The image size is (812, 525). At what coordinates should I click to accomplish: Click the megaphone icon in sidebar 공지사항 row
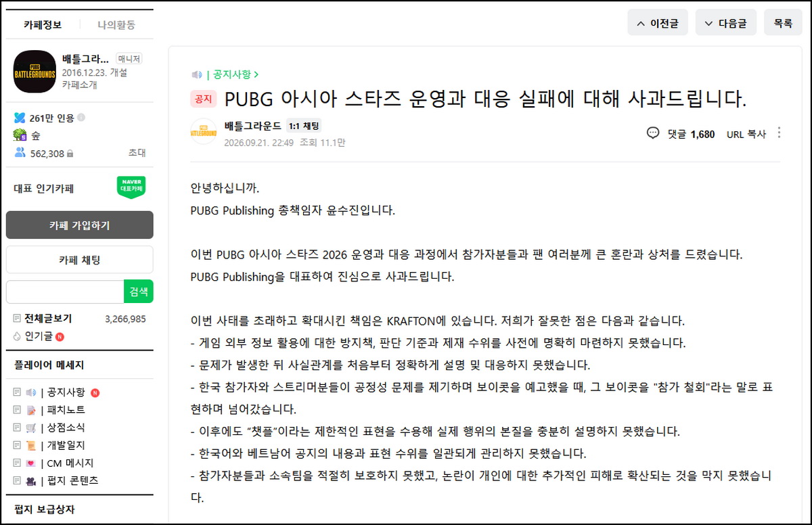tap(31, 392)
